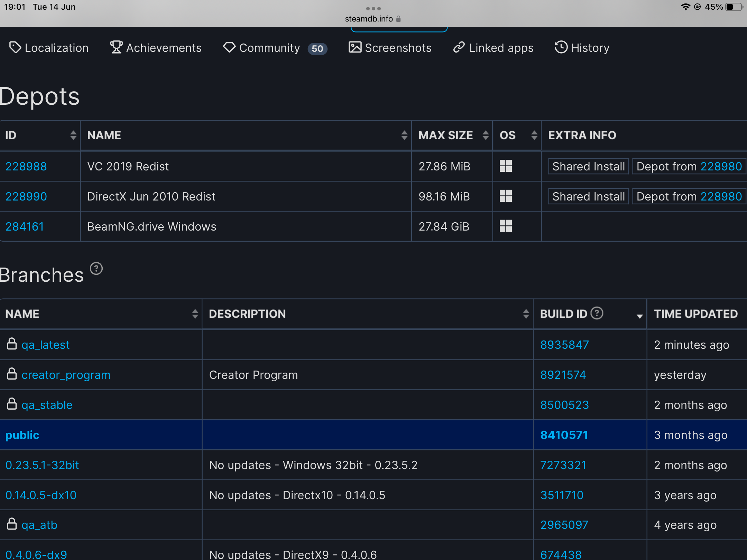Switch to the History tab
Viewport: 747px width, 560px height.
[582, 48]
